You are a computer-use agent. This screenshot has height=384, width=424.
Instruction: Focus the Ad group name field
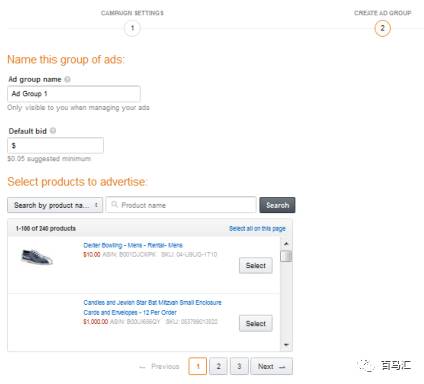pyautogui.click(x=74, y=94)
